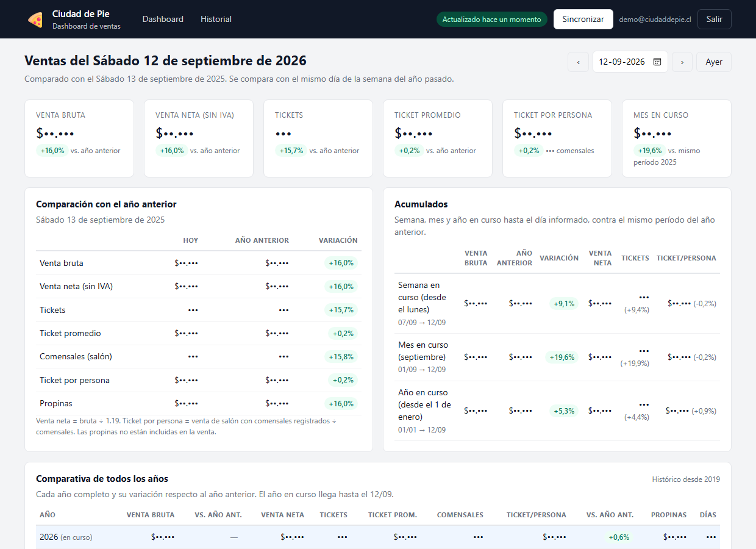
Task: Click demo@ciudaddepie.cl account email
Action: [x=655, y=20]
